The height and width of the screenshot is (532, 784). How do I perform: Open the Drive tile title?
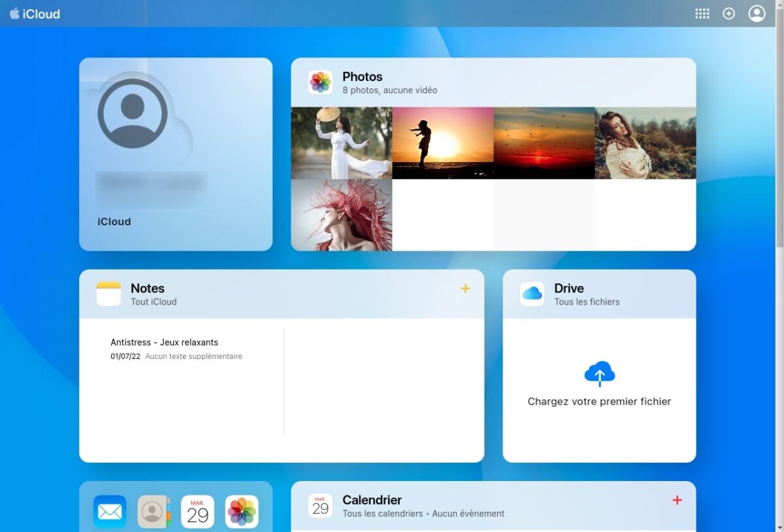pos(569,288)
